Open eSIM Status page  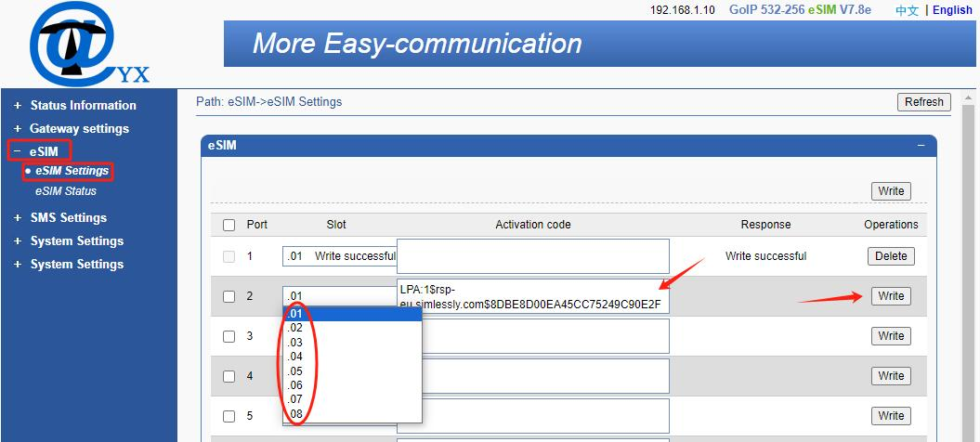[66, 190]
